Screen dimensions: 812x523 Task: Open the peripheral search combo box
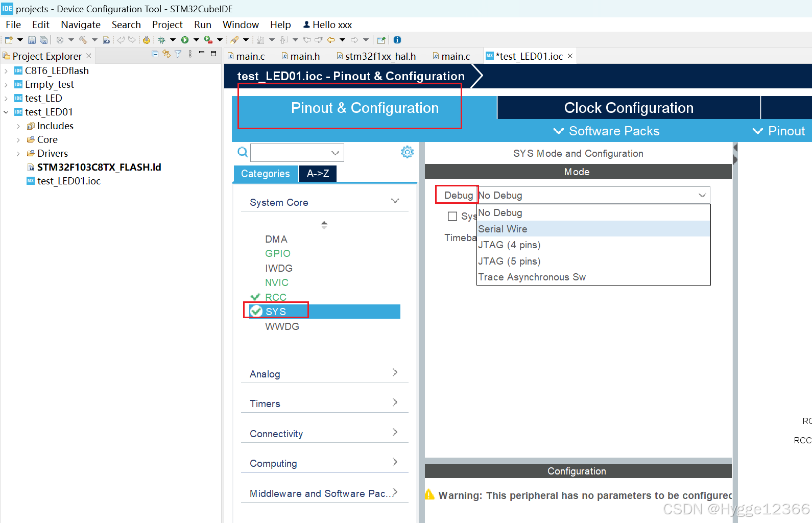[297, 153]
